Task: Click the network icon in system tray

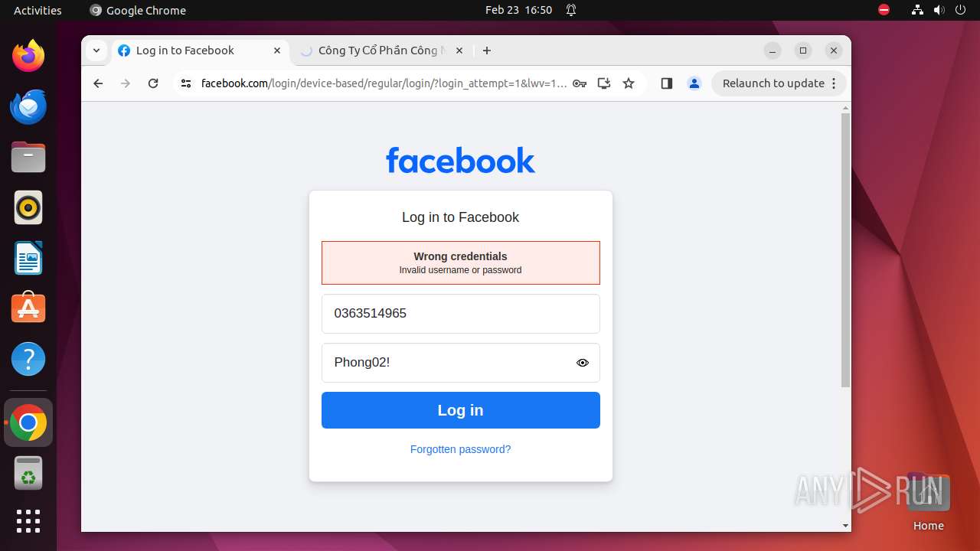Action: (917, 10)
